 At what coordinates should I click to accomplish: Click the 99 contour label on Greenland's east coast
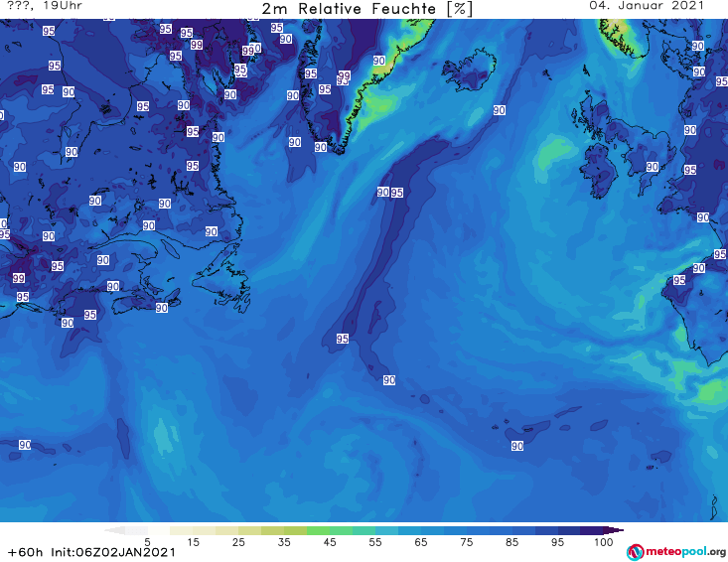click(x=344, y=75)
